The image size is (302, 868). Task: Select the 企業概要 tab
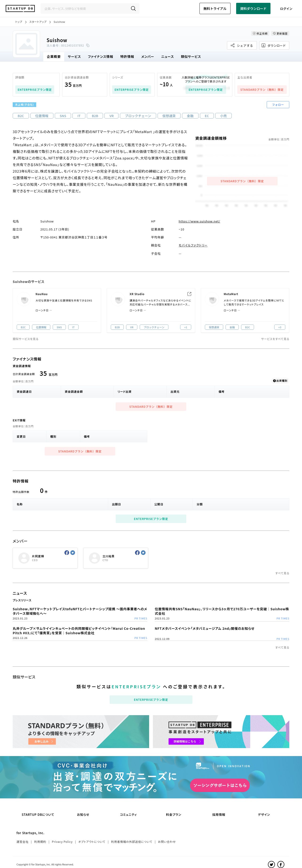click(x=54, y=57)
